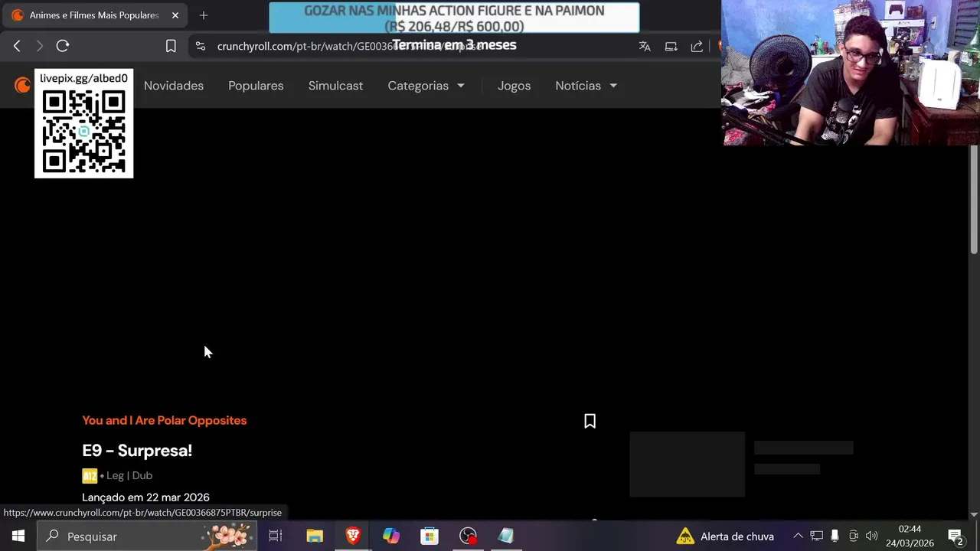980x551 pixels.
Task: Open the Windows Start menu
Action: [x=18, y=536]
